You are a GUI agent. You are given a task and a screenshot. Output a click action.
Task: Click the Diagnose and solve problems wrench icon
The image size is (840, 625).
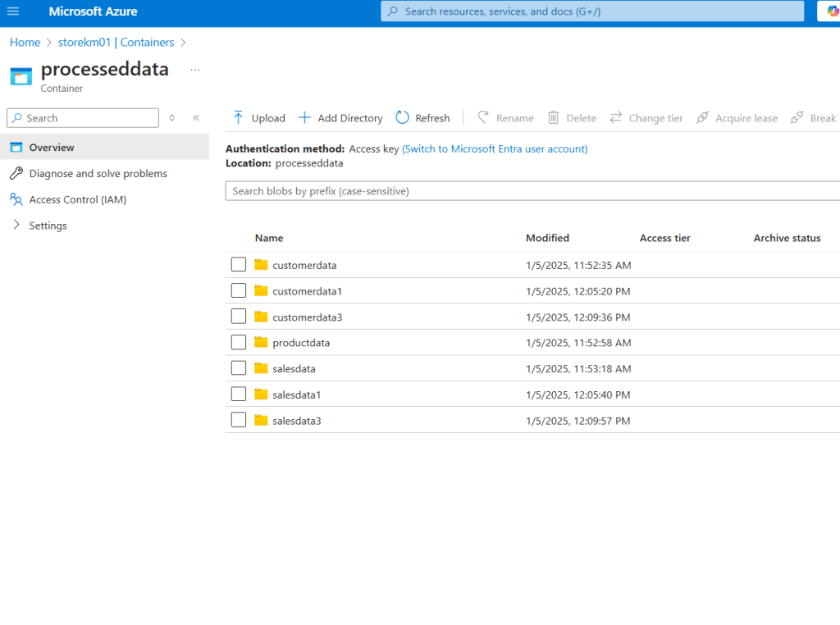pos(16,174)
